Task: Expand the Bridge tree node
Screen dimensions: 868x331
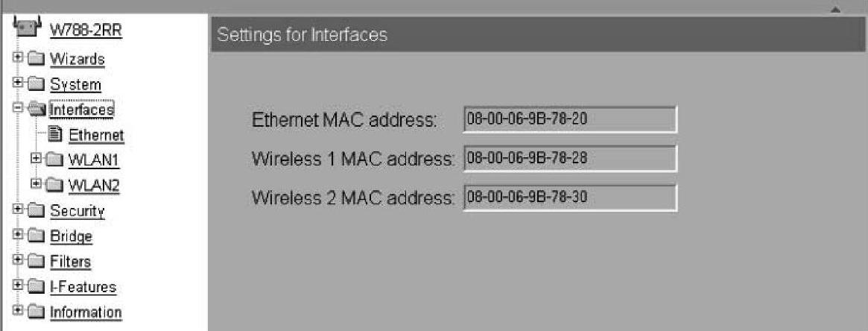Action: click(18, 236)
